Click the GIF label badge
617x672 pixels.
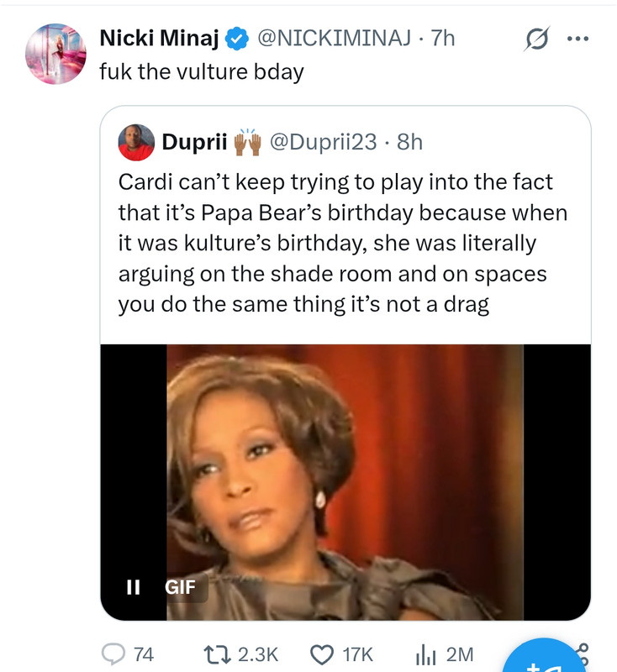coord(180,587)
